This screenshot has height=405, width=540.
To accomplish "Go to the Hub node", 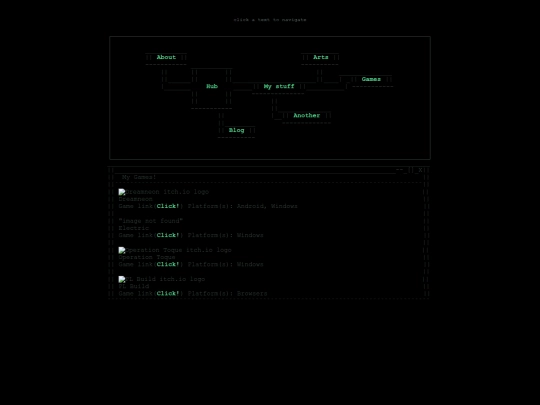I will 212,86.
